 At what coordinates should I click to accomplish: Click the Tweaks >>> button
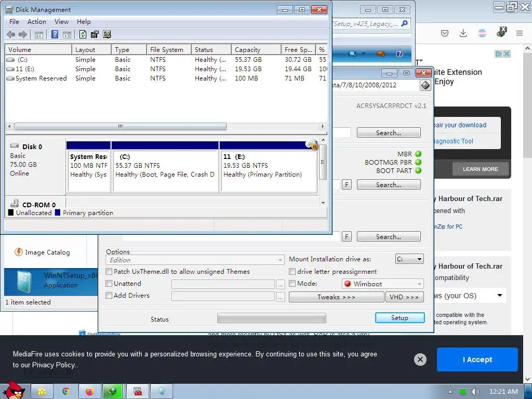coord(336,297)
